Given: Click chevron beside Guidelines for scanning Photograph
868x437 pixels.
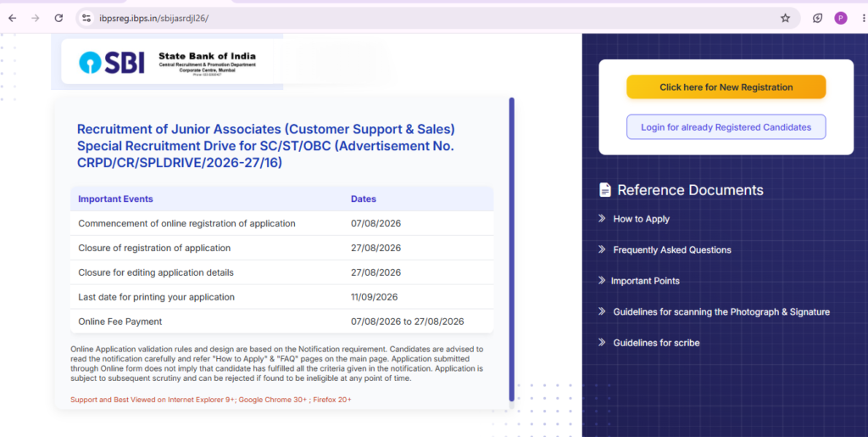Looking at the screenshot, I should (602, 311).
